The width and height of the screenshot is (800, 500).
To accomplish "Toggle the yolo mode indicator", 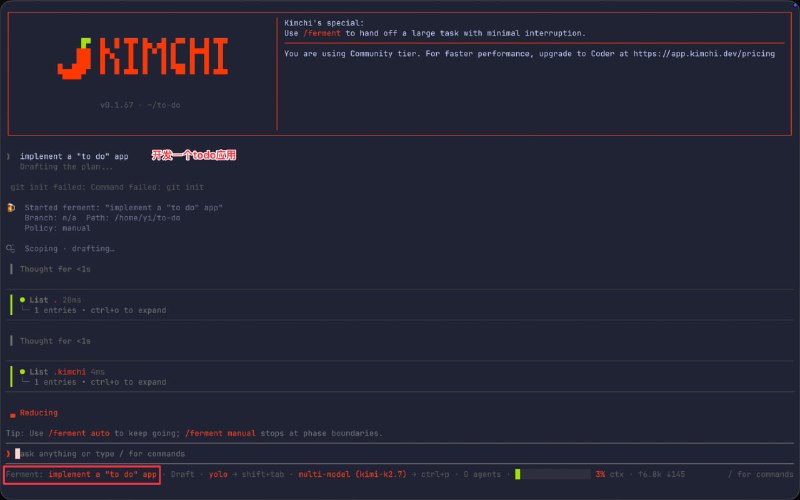I will (x=218, y=474).
